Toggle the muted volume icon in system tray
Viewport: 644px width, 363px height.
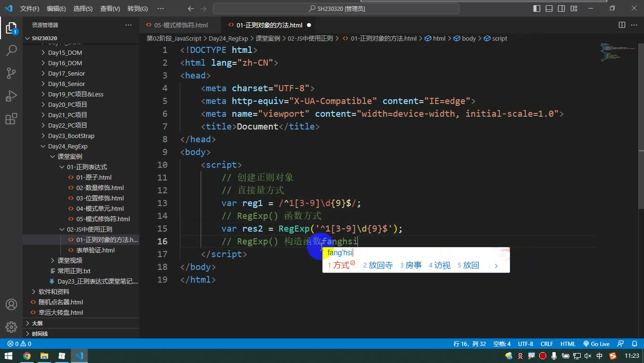(x=588, y=356)
